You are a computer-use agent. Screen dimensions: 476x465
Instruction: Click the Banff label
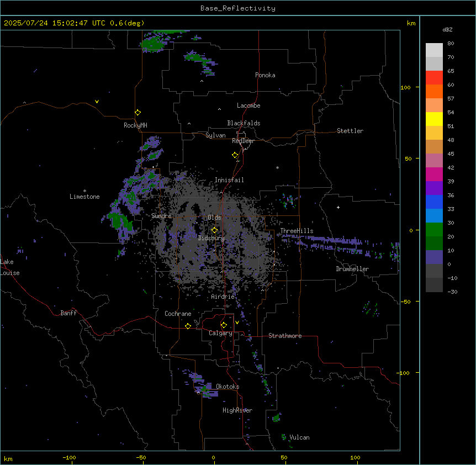(68, 313)
